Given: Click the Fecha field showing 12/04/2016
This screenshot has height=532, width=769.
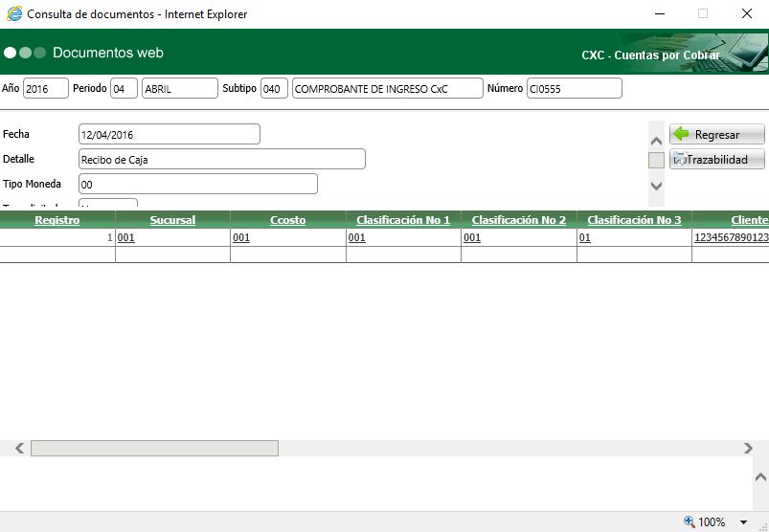Looking at the screenshot, I should pos(169,135).
